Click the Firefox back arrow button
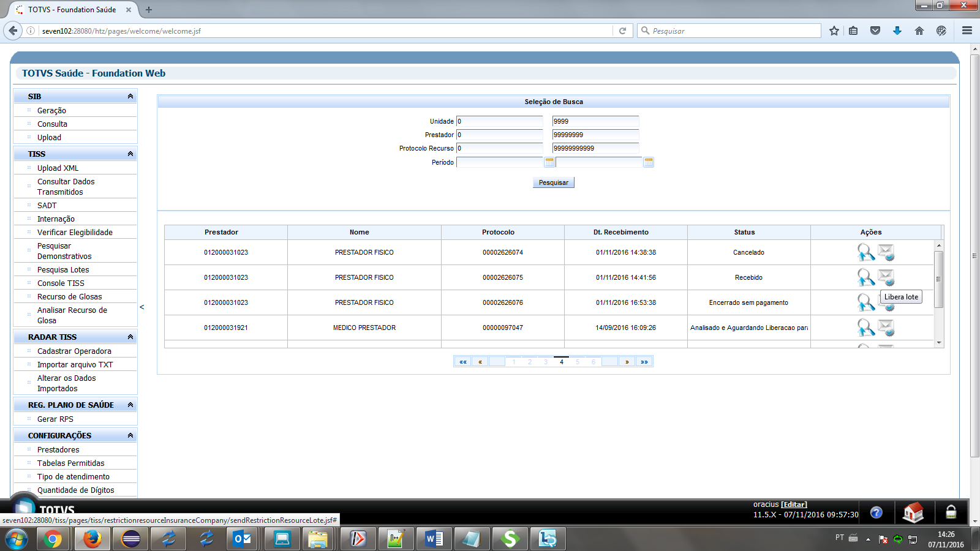The height and width of the screenshot is (551, 980). pos(13,31)
